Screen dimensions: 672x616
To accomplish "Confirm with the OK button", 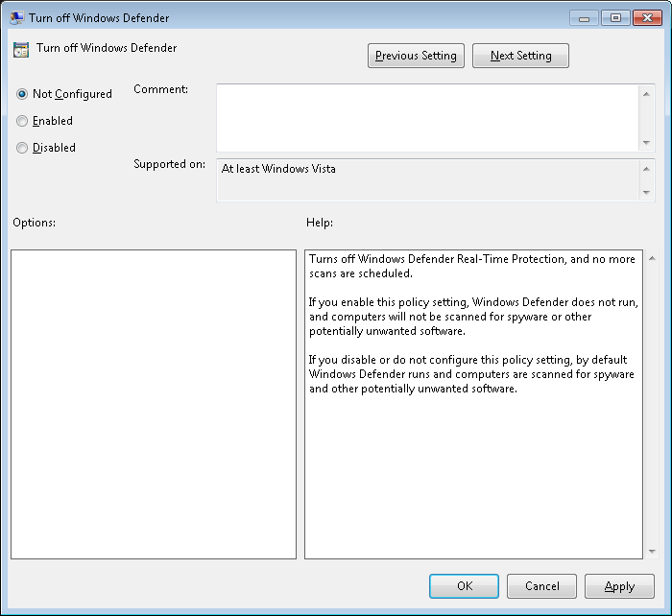I will pyautogui.click(x=464, y=586).
